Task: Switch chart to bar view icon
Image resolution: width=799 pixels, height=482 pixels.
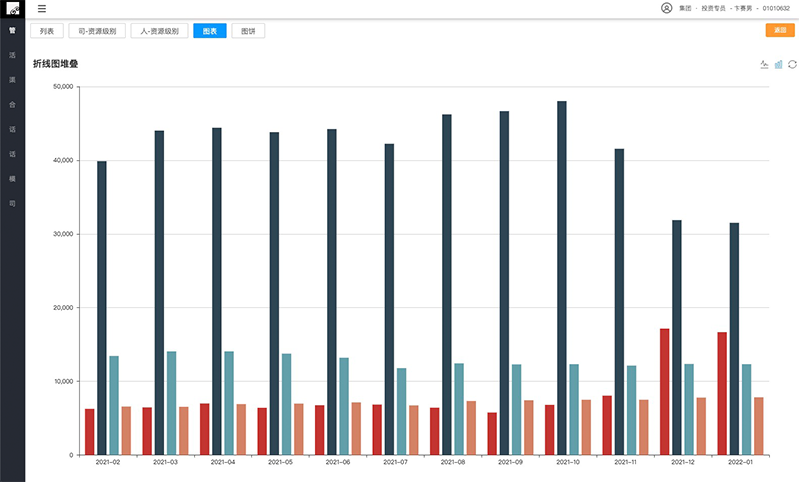Action: tap(778, 64)
